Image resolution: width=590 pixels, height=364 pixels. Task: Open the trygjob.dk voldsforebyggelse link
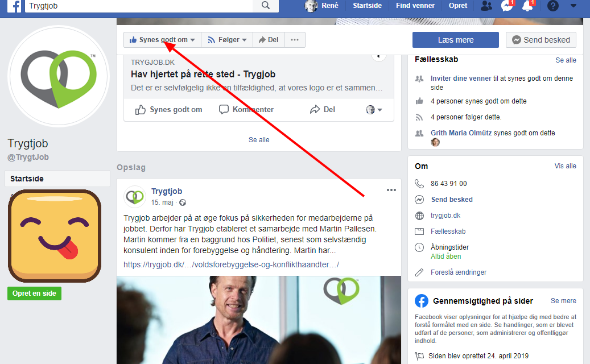(x=231, y=264)
